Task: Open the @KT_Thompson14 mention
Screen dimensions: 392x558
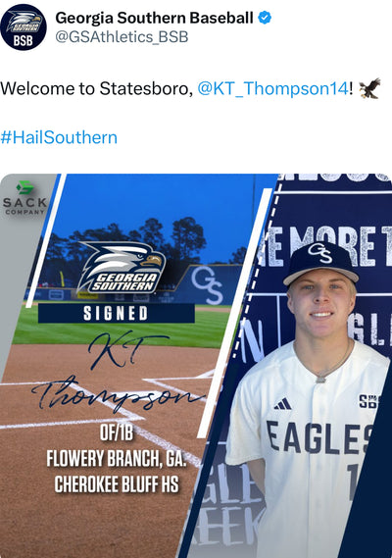Action: tap(272, 88)
